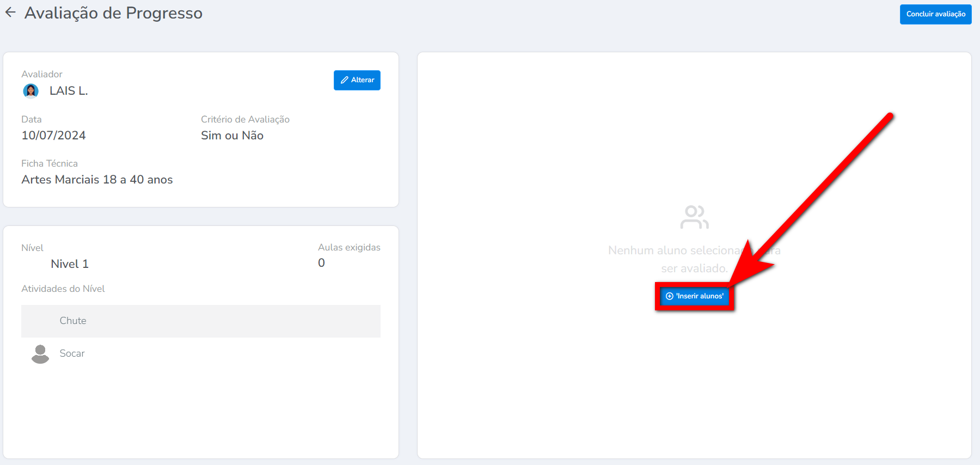Click the Sim ou Não criterion value

(232, 136)
